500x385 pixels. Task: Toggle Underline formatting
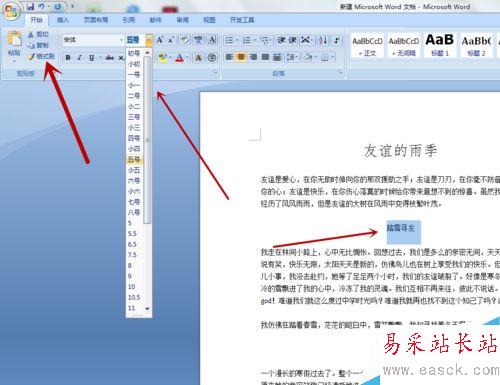click(91, 57)
